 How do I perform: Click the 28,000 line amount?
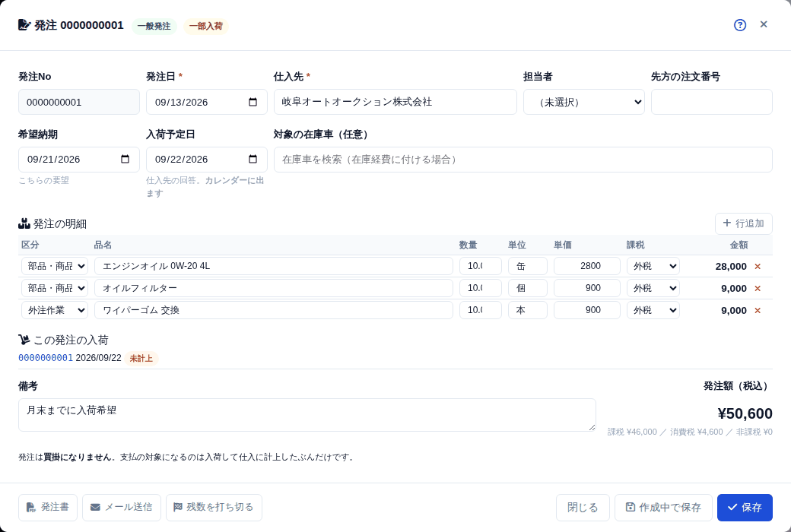730,267
